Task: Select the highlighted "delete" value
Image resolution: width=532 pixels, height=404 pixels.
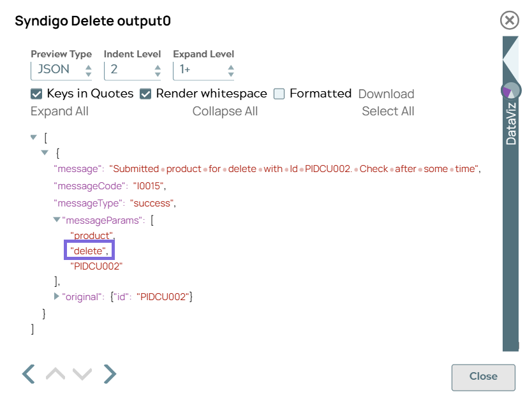Action: [89, 250]
